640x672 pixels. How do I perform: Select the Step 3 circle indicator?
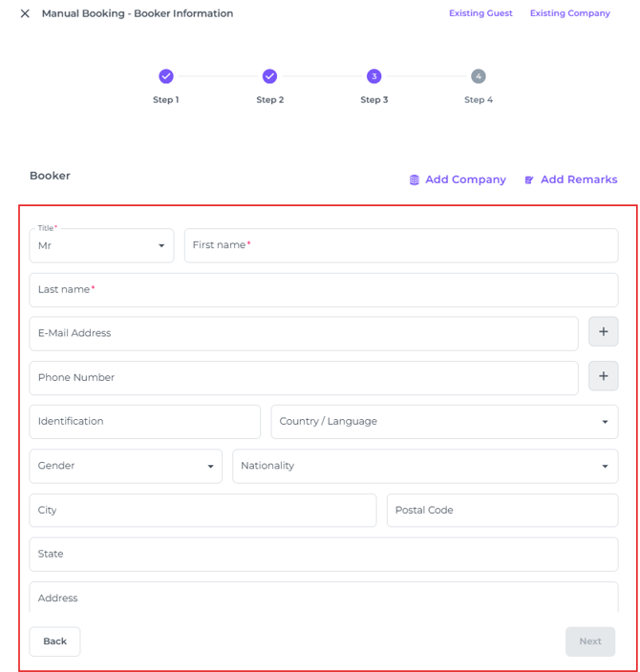(373, 76)
